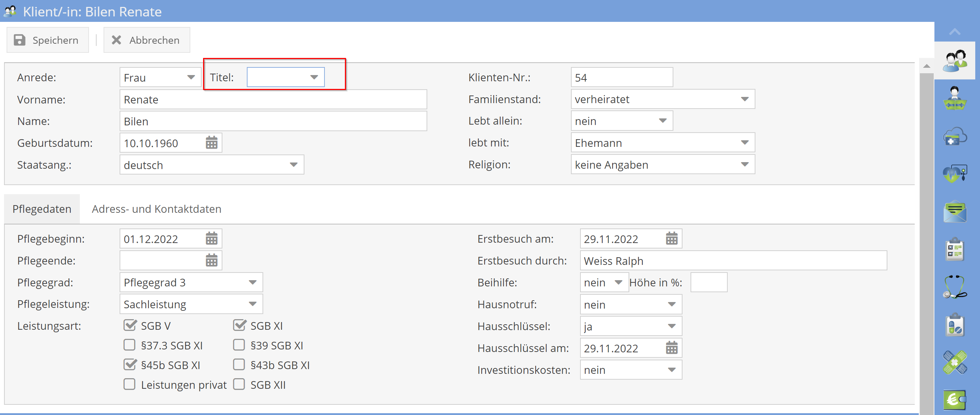The width and height of the screenshot is (980, 415).
Task: Open calendar picker for Geburtsdatum
Action: coord(211,143)
